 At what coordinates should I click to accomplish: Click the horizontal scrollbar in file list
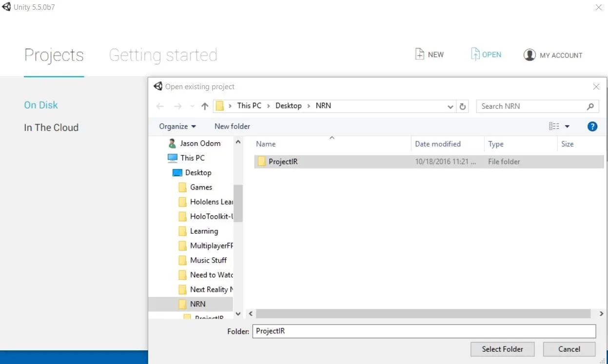click(423, 314)
